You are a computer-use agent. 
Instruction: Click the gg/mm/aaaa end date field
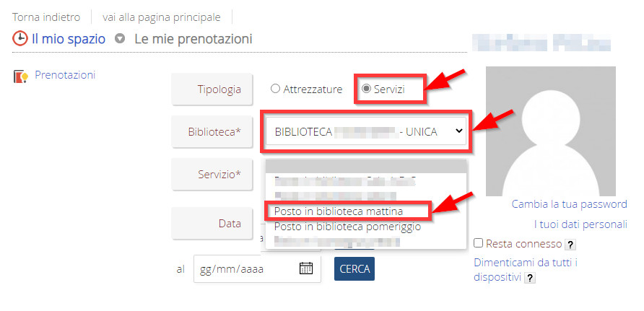click(x=245, y=268)
